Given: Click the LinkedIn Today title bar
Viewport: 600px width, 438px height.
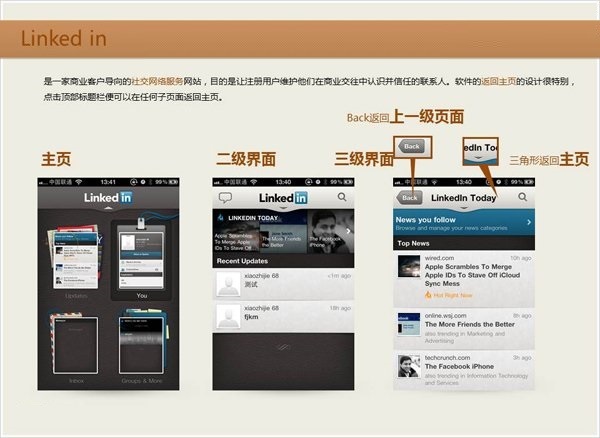Looking at the screenshot, I should [x=463, y=198].
